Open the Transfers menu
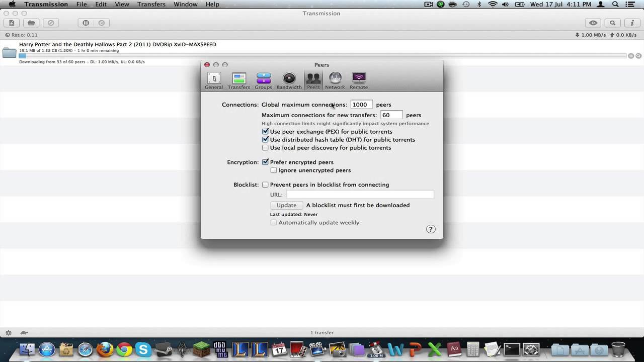Image resolution: width=644 pixels, height=362 pixels. pyautogui.click(x=151, y=4)
